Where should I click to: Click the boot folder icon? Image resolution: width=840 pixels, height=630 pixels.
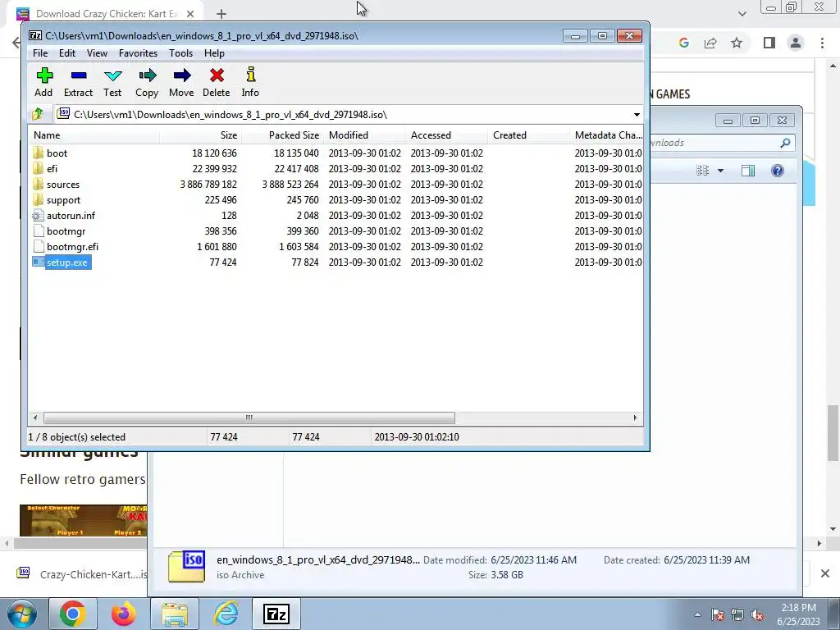point(38,153)
